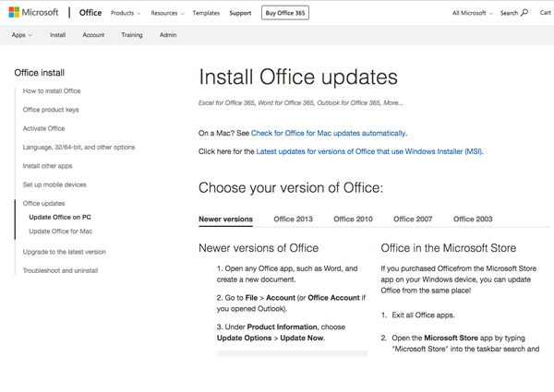Click the Office install sidebar heading
The width and height of the screenshot is (554, 392).
coord(39,73)
